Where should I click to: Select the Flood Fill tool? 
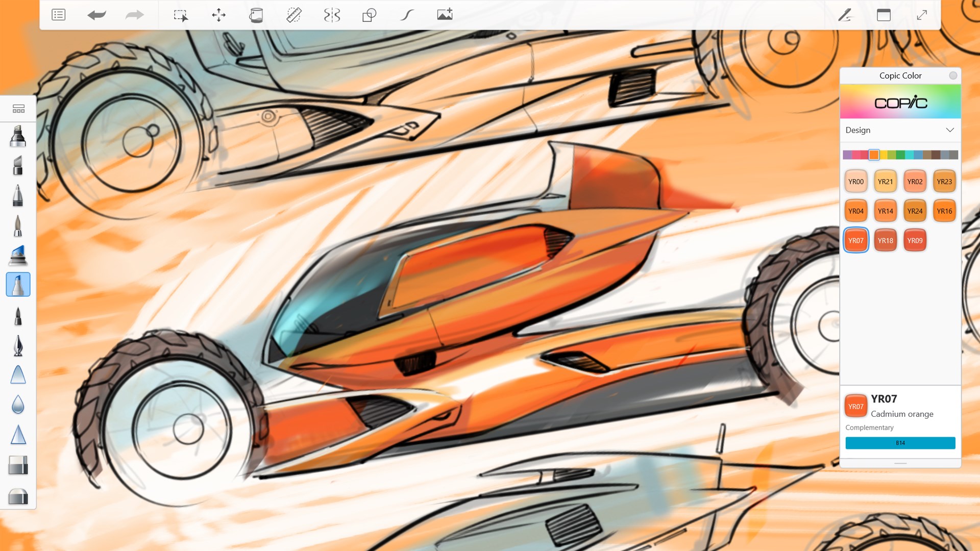[x=256, y=15]
